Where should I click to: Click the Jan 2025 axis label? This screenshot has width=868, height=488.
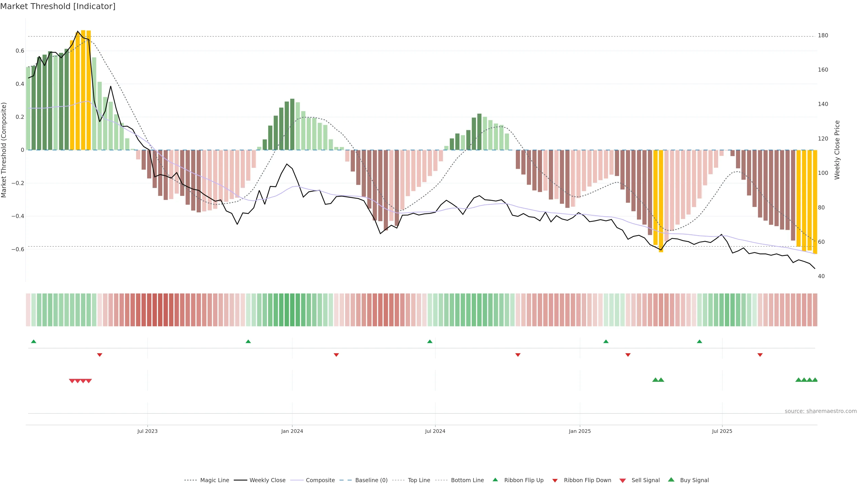[x=580, y=431]
